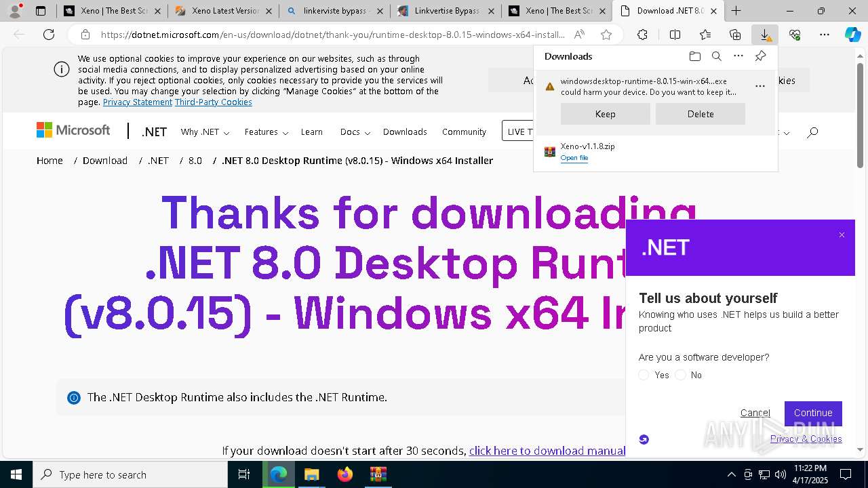Launch Copilot sidebar icon
The height and width of the screenshot is (488, 868).
coord(853,35)
